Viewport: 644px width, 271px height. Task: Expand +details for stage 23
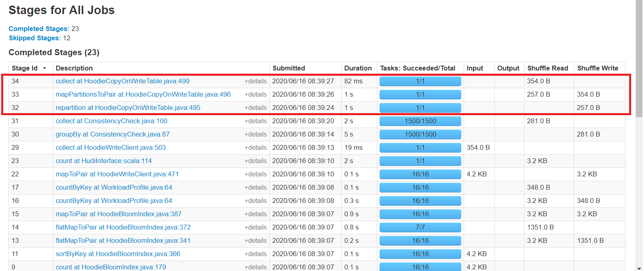(256, 161)
